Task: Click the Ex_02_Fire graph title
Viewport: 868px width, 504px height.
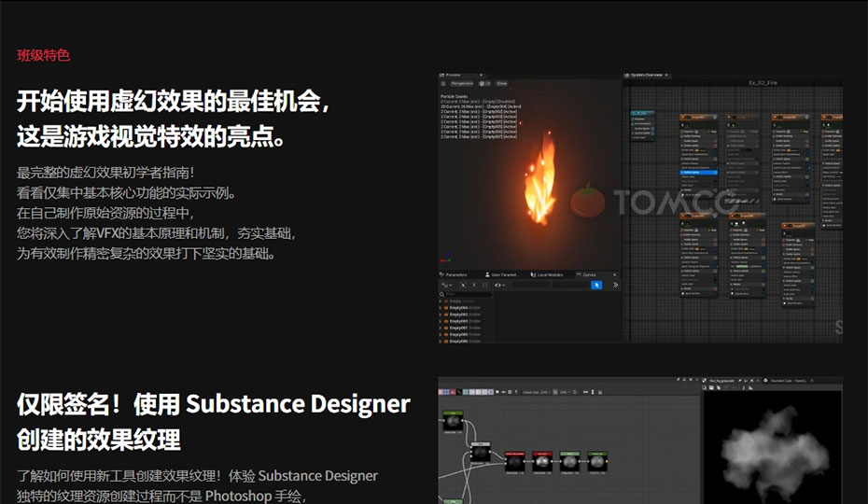Action: [763, 83]
